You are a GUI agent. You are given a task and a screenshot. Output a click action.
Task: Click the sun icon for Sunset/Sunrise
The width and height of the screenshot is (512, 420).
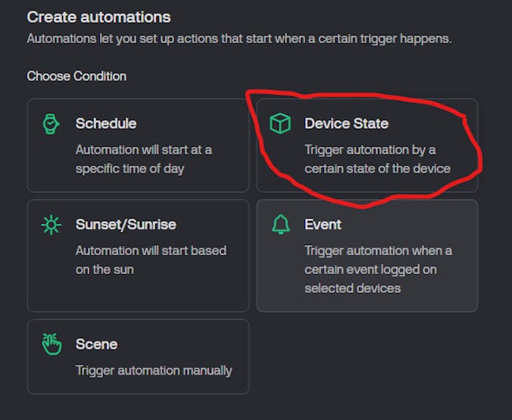click(x=50, y=225)
